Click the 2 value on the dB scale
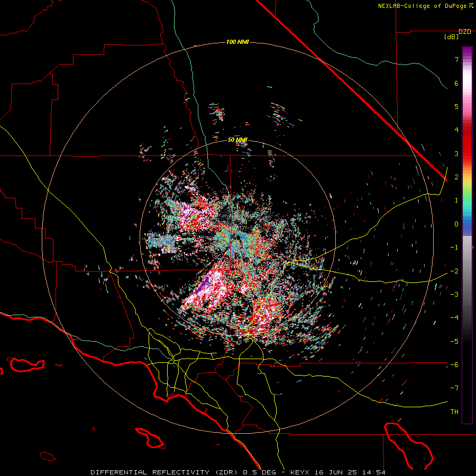 coord(456,177)
